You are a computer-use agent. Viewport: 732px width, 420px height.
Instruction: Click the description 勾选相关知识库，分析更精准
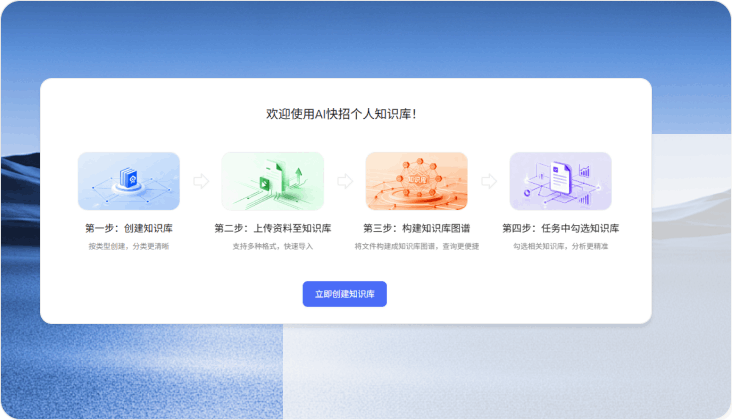click(x=561, y=246)
